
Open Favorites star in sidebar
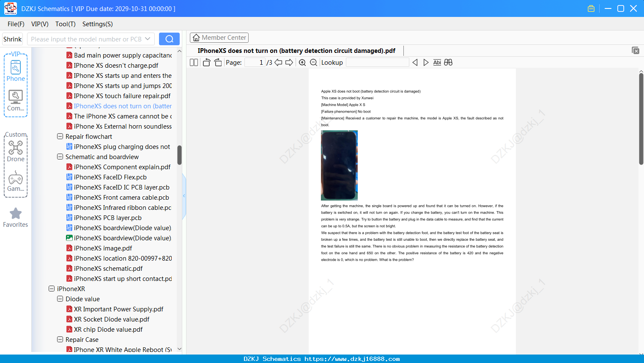coord(16,217)
